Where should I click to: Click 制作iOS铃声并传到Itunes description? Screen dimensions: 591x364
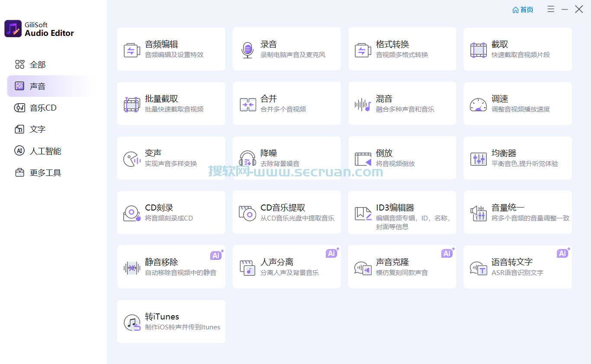click(x=183, y=327)
